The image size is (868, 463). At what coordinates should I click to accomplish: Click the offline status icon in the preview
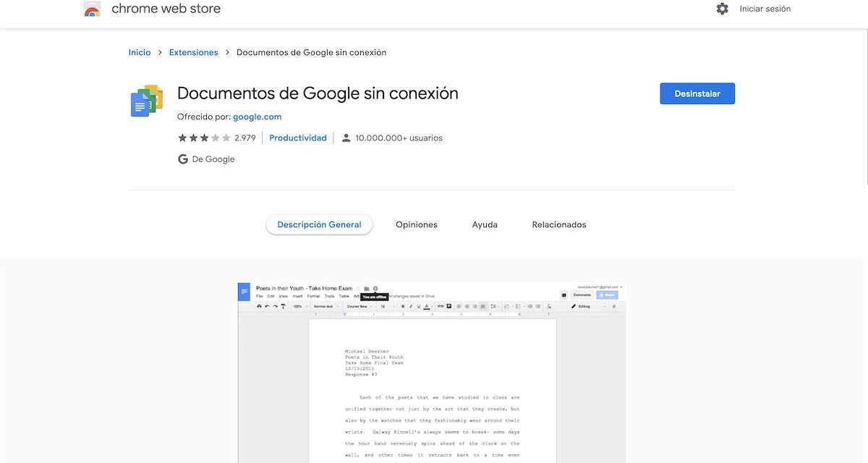[375, 289]
